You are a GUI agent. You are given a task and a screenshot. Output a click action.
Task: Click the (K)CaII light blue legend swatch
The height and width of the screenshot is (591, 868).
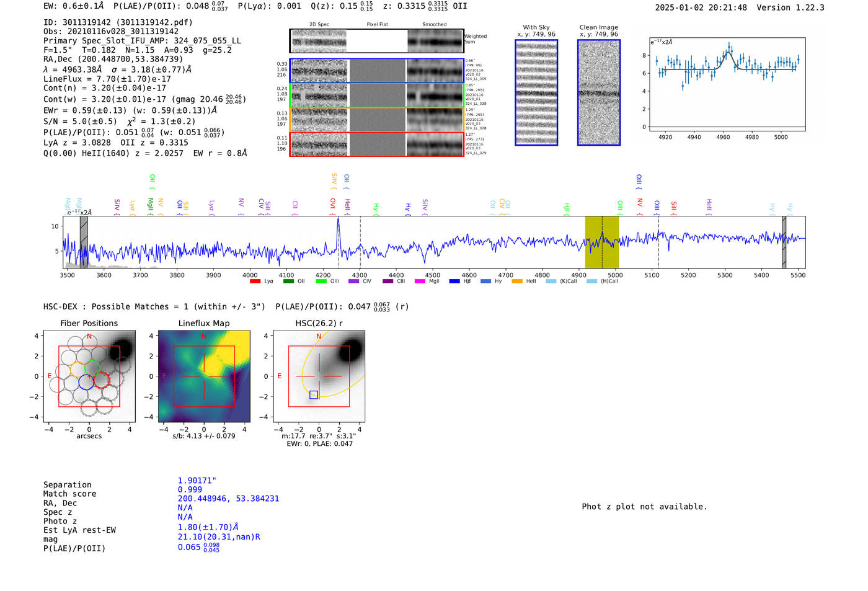551,282
